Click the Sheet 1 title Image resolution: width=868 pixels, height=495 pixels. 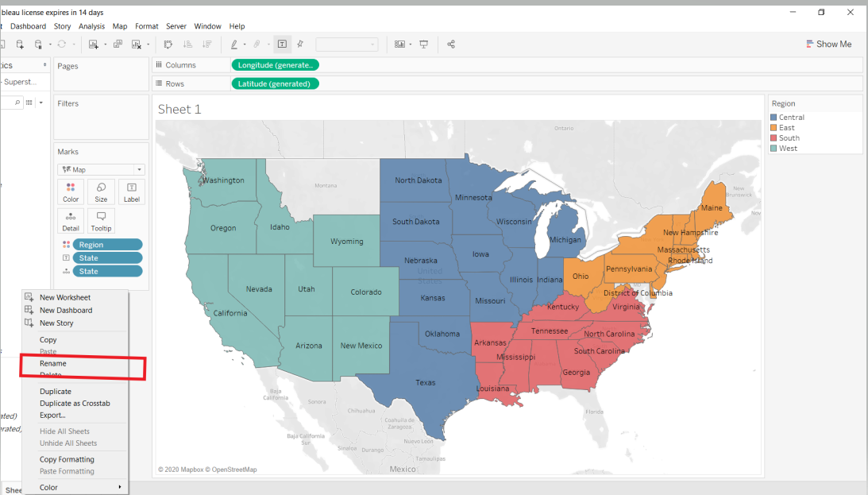179,109
